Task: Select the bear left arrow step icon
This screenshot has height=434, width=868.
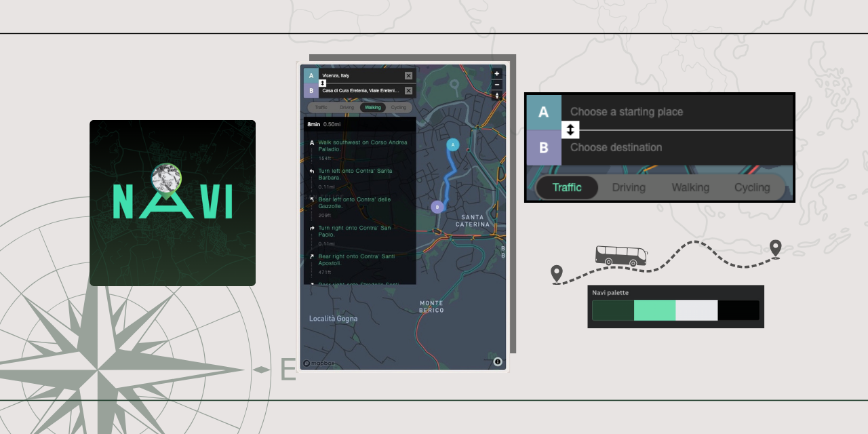Action: pos(312,199)
